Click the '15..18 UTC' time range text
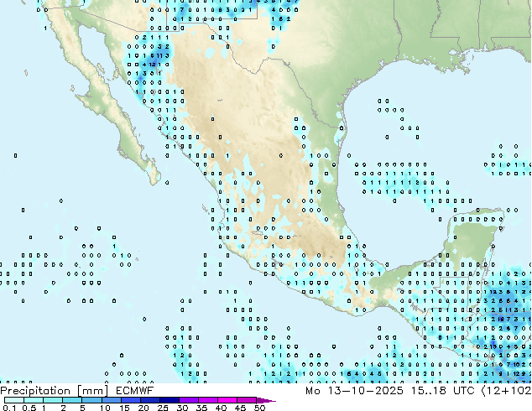This screenshot has width=532, height=411. [x=442, y=391]
